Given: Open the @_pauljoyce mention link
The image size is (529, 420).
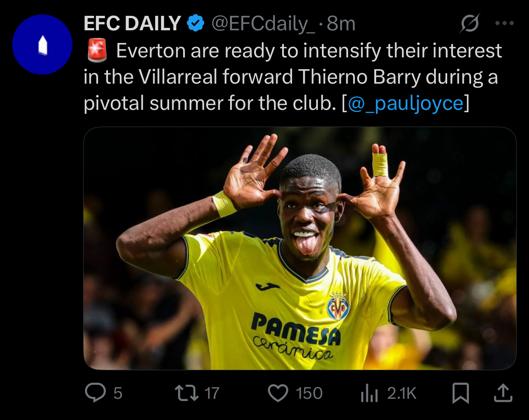Looking at the screenshot, I should point(406,104).
